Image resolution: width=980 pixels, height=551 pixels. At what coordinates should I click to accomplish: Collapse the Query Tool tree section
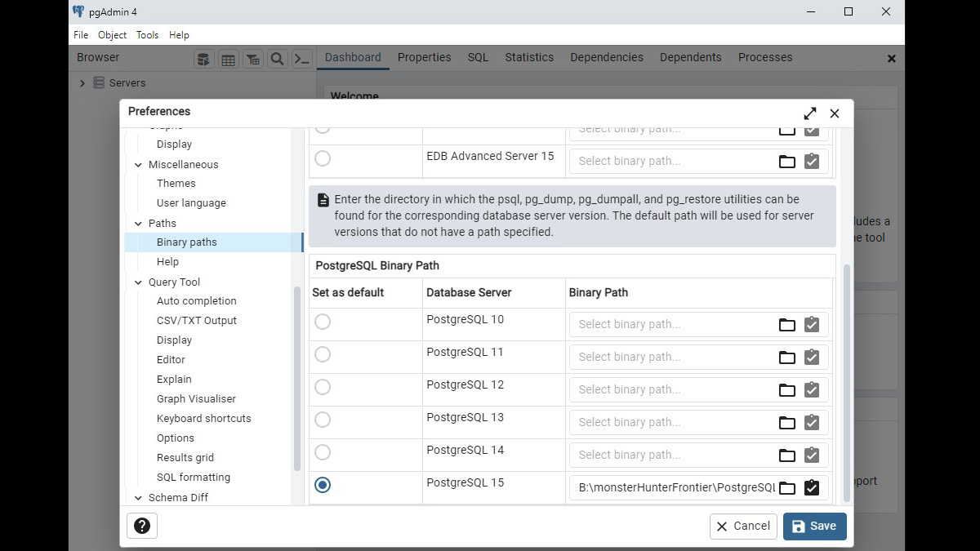138,282
